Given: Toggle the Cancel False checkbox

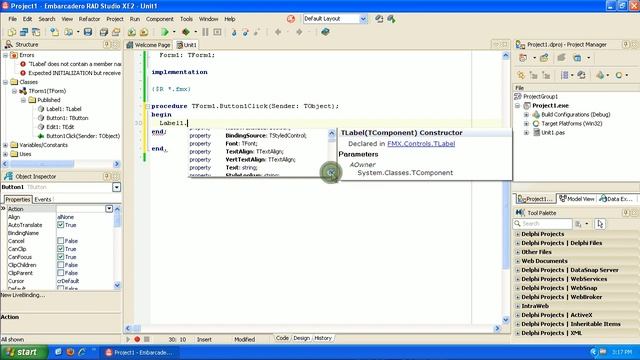Looking at the screenshot, I should pos(60,241).
